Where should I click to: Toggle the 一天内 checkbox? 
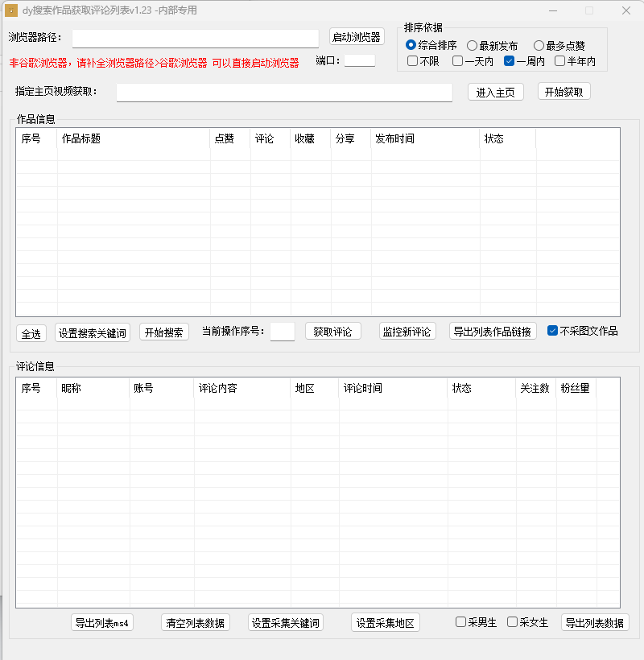[x=458, y=61]
